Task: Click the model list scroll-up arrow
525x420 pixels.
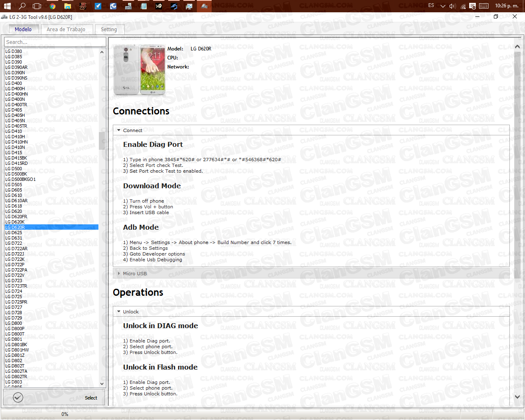Action: pos(102,52)
